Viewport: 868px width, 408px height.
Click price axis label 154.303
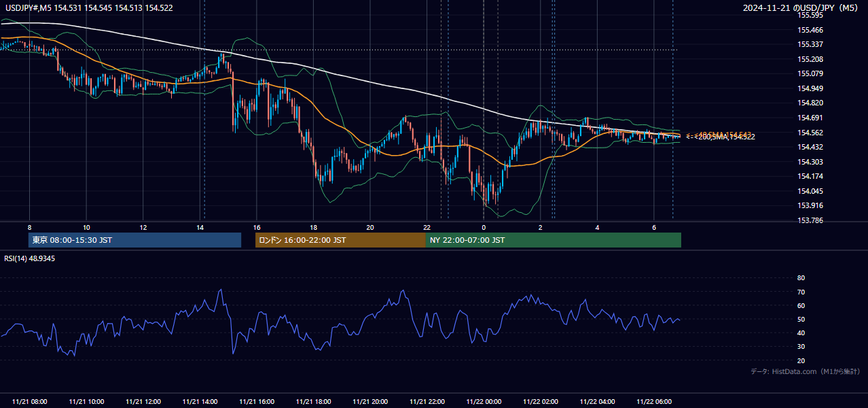coord(810,162)
